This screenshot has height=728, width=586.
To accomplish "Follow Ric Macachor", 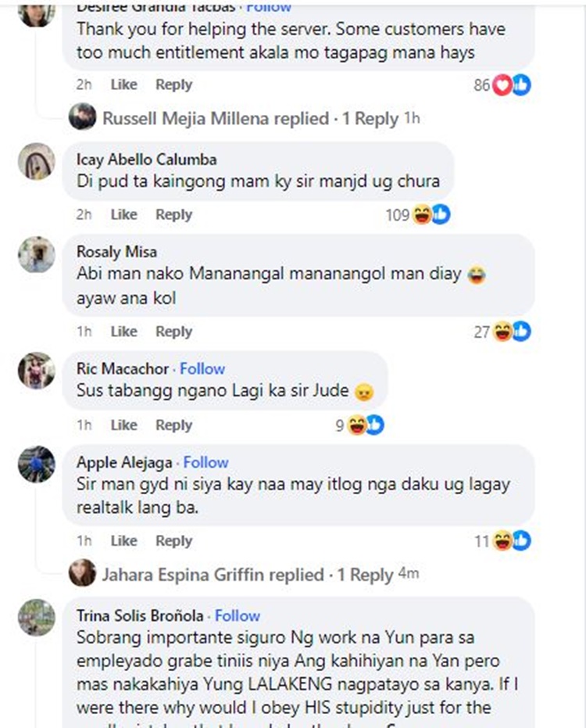I will click(202, 368).
